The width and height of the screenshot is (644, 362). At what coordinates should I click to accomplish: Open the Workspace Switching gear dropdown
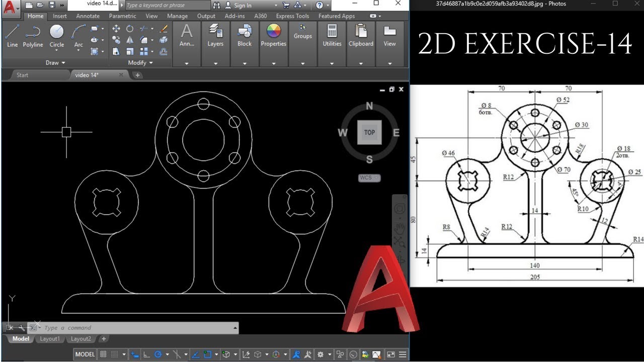click(x=329, y=354)
